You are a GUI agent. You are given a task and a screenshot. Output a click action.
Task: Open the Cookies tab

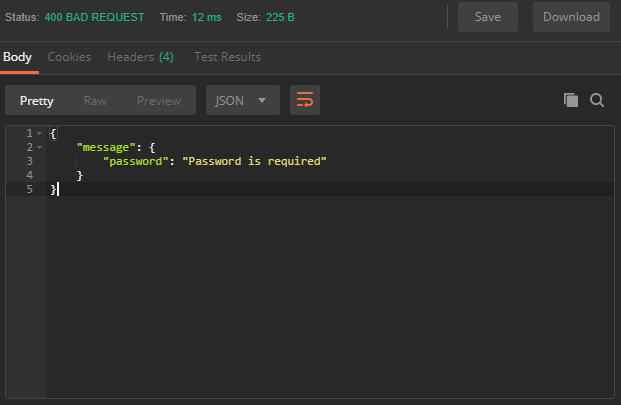click(69, 57)
